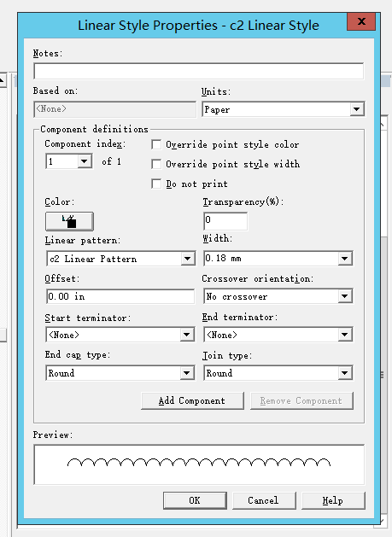The width and height of the screenshot is (392, 537).
Task: Open the End terminator dropdown
Action: pos(278,335)
